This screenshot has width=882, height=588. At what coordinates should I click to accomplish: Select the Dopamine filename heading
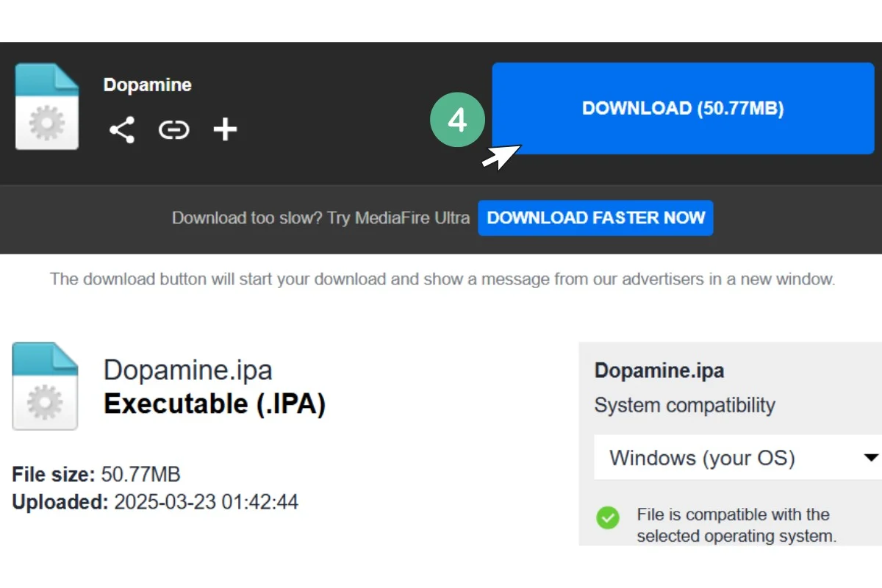pyautogui.click(x=147, y=85)
